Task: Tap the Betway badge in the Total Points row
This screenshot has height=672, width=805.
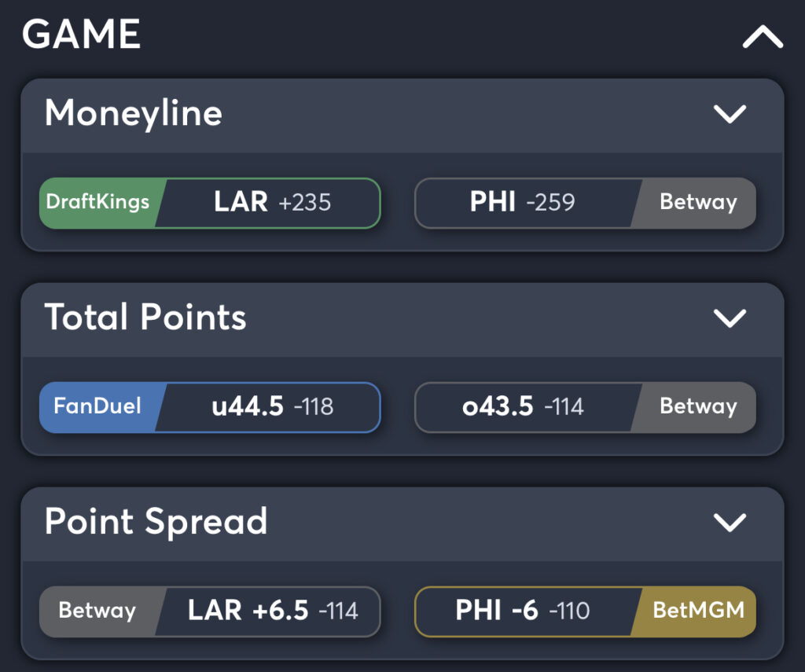Action: pos(697,406)
